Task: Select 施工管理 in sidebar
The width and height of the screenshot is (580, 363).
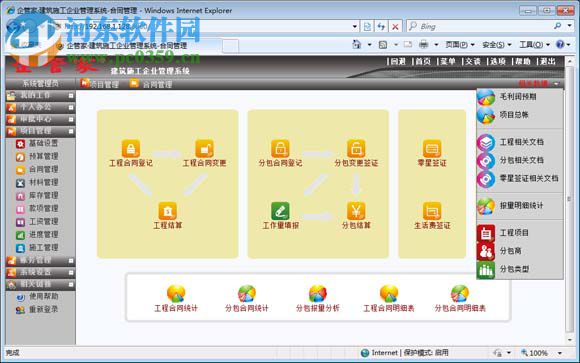Action: coord(43,248)
